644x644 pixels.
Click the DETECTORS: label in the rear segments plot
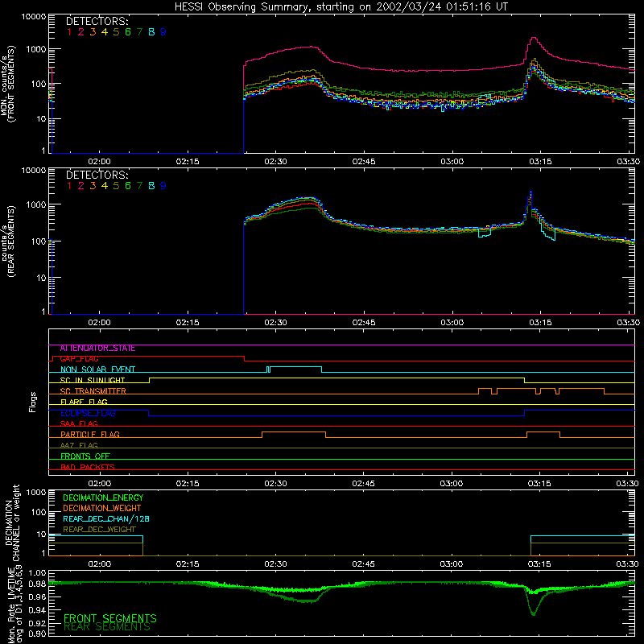(97, 175)
